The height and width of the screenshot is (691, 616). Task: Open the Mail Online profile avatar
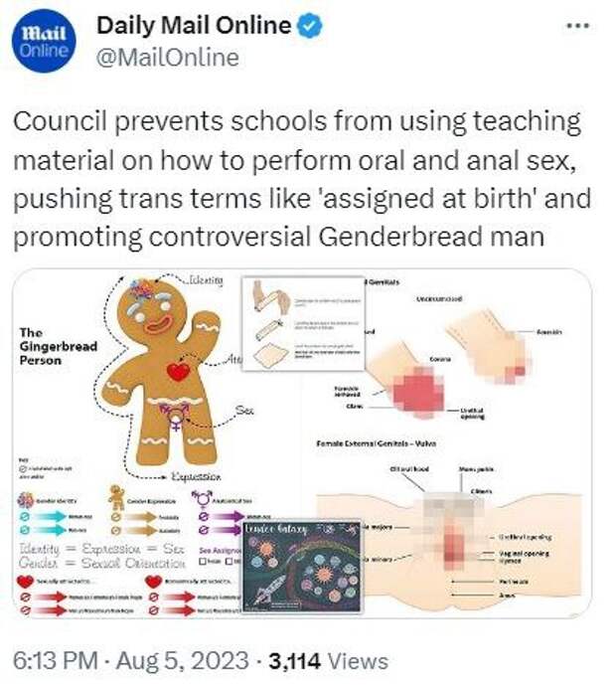tap(44, 41)
